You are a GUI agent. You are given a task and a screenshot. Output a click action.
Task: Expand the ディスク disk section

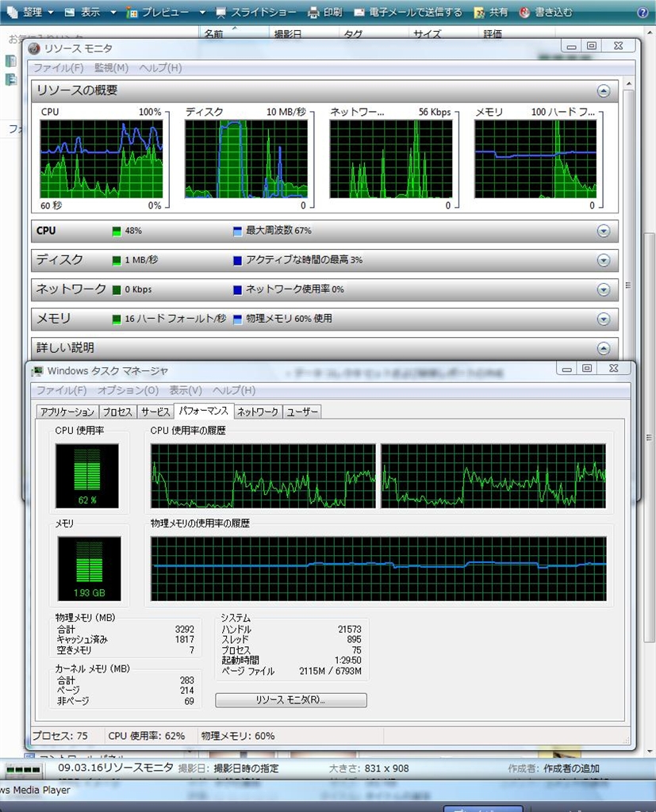click(603, 260)
